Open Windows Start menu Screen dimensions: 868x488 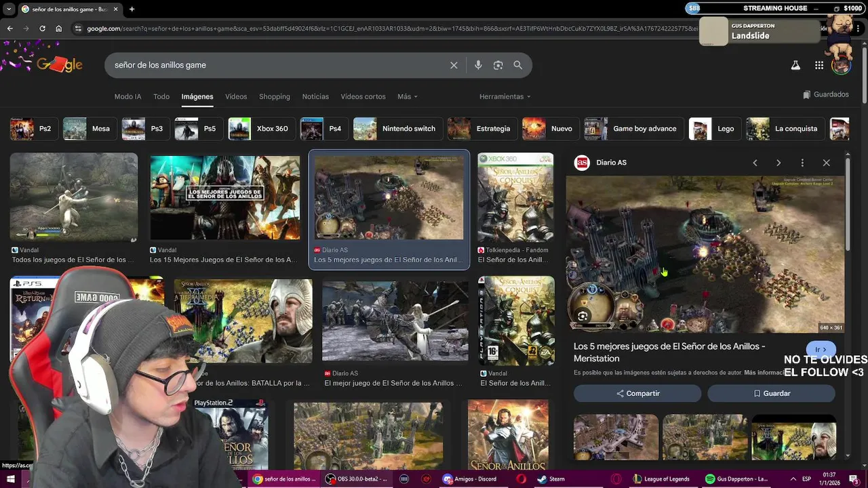click(10, 479)
